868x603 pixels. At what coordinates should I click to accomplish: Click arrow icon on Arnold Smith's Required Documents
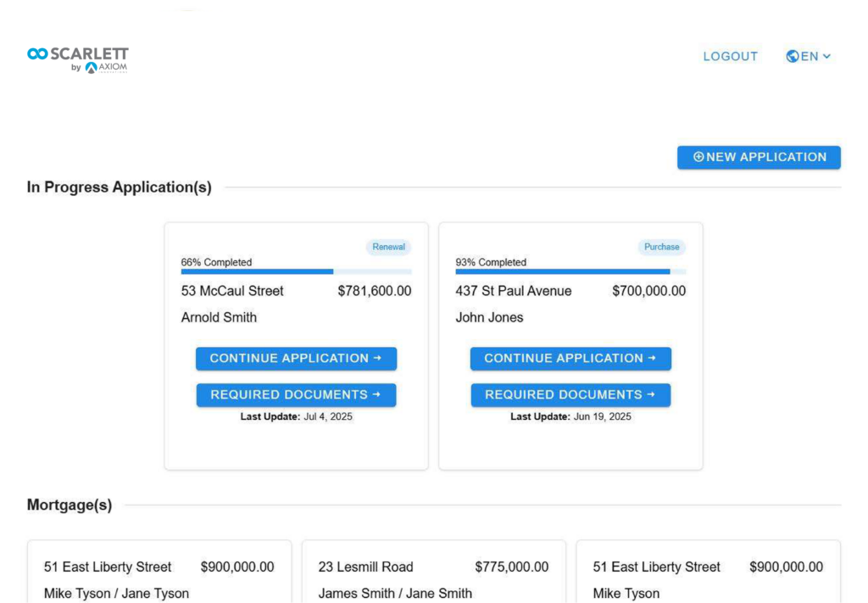[376, 395]
